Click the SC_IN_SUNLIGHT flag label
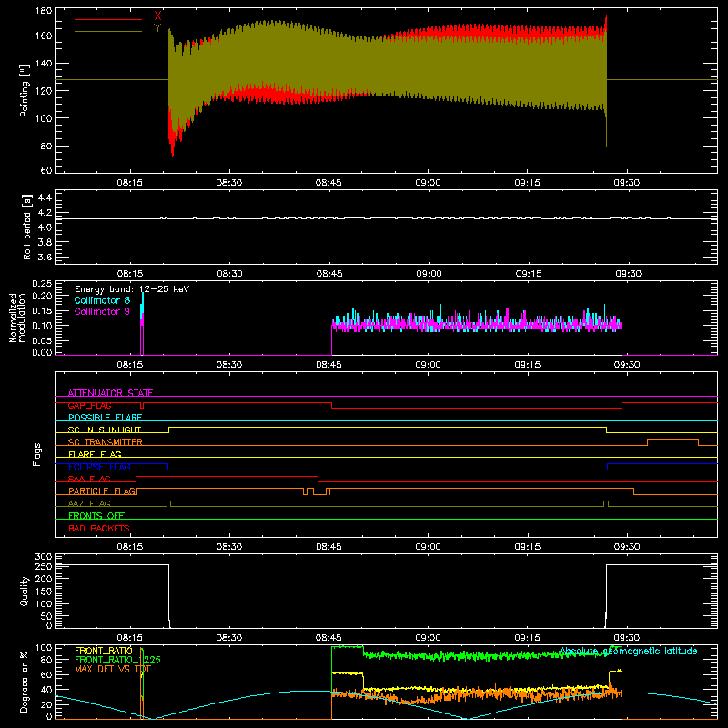Image resolution: width=728 pixels, height=728 pixels. pyautogui.click(x=105, y=430)
